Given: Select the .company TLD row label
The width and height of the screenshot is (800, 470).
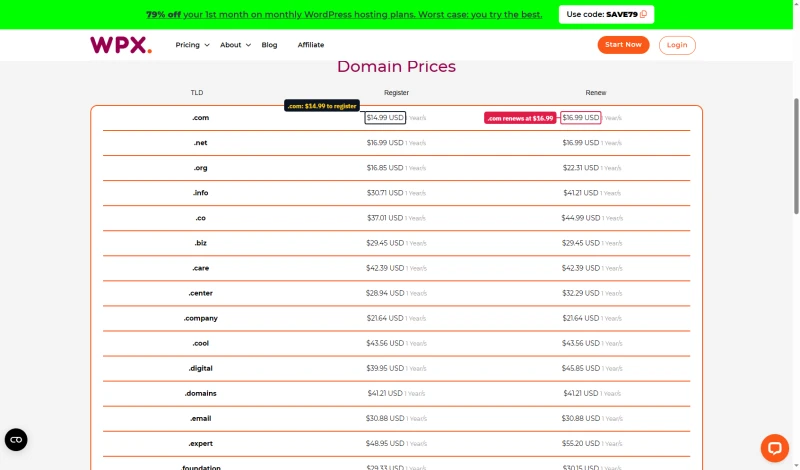Looking at the screenshot, I should pyautogui.click(x=201, y=318).
